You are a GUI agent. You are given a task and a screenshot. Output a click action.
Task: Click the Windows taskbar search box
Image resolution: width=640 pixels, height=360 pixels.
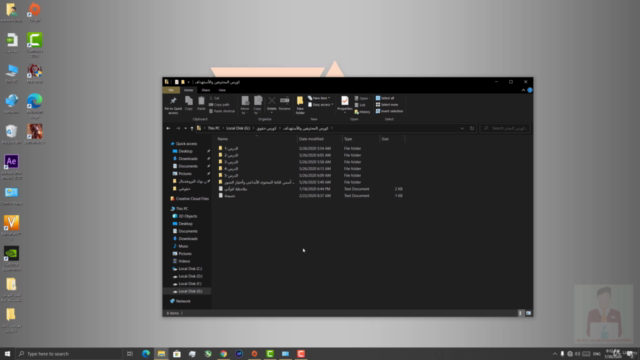69,353
